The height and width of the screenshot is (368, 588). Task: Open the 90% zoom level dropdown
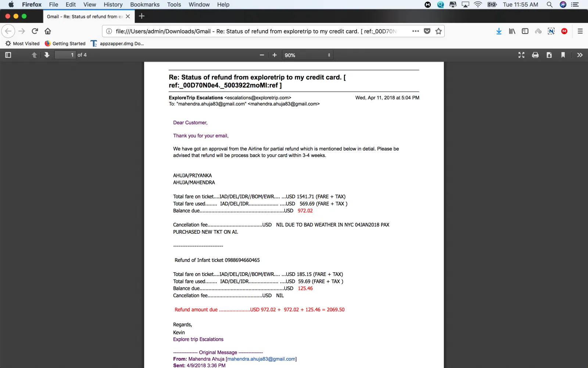(307, 55)
